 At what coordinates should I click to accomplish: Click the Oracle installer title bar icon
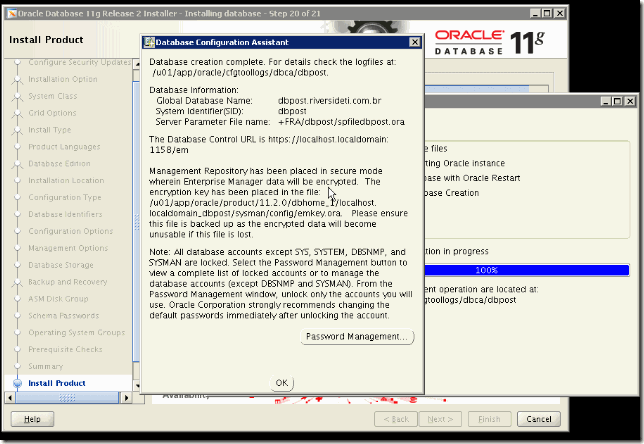click(x=12, y=14)
